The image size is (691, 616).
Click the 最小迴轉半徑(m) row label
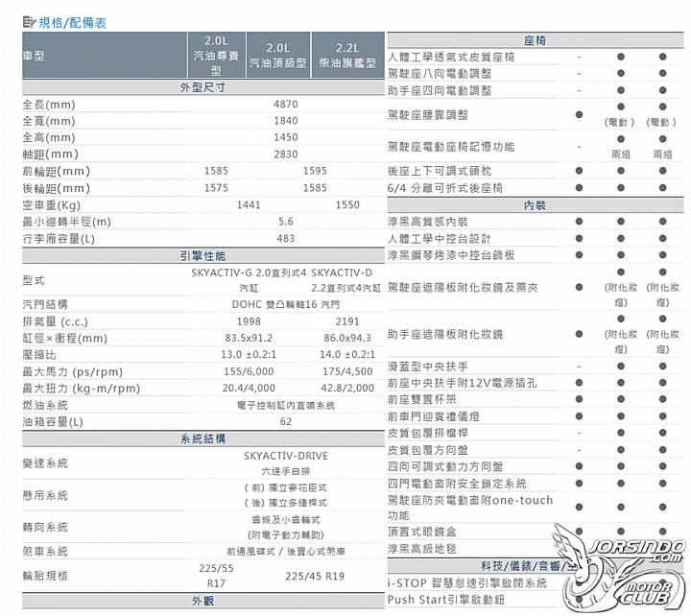[x=67, y=222]
